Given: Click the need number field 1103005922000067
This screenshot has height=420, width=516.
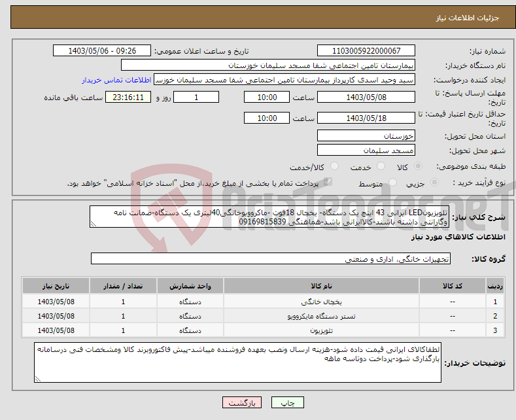Looking at the screenshot, I should [366, 50].
